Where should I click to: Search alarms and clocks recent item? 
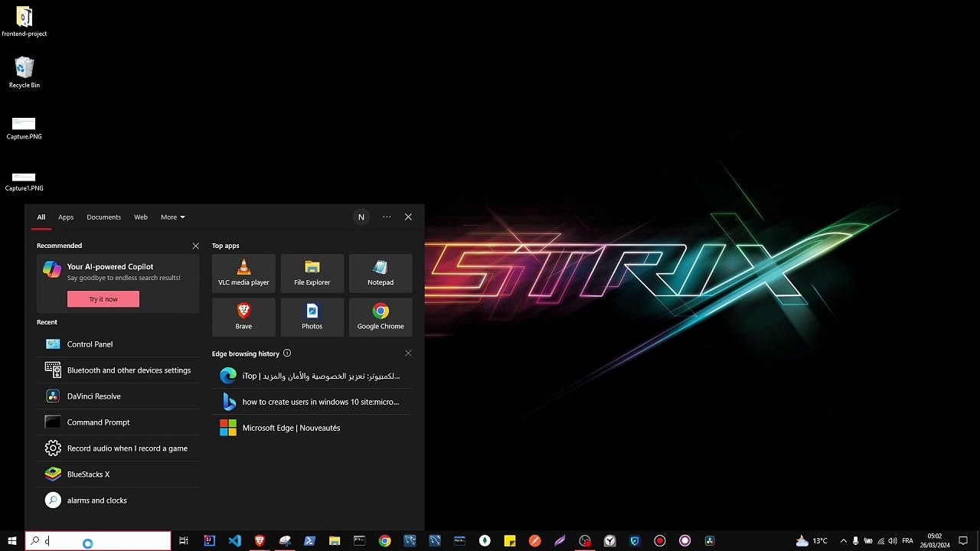coord(118,500)
